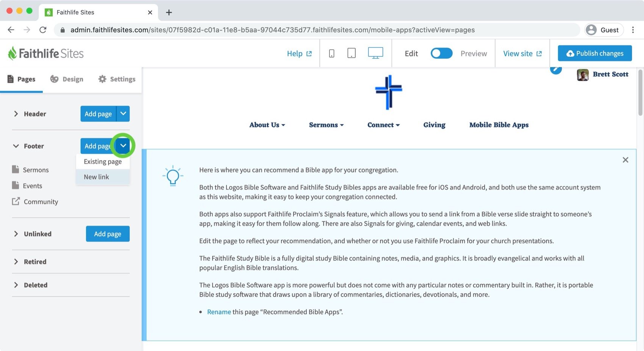Click the address bar lock icon

coord(63,30)
